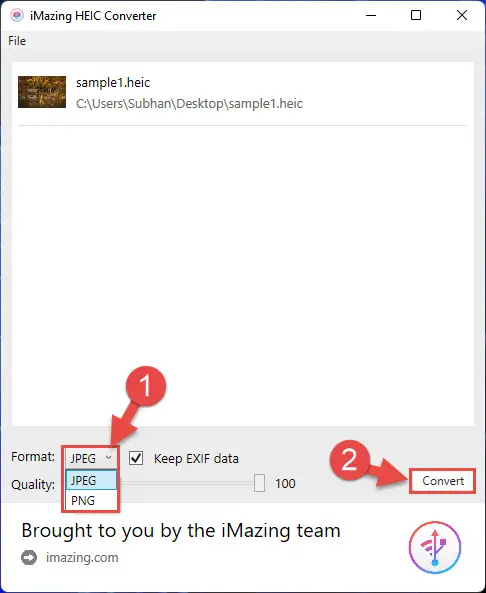Maximize the iMazing HEIC Converter window
This screenshot has height=593, width=486.
pos(416,16)
